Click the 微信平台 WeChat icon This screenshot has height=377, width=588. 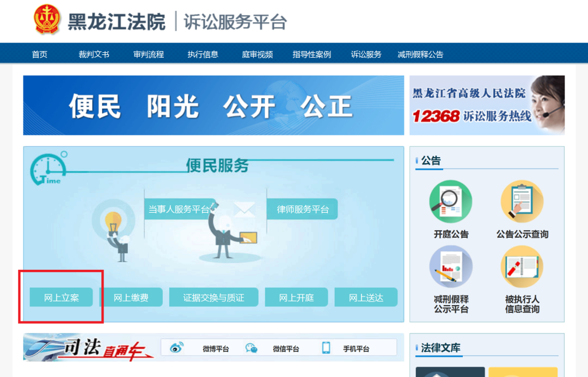tap(251, 348)
